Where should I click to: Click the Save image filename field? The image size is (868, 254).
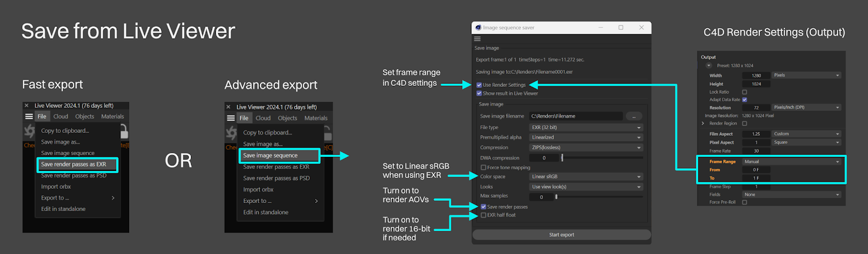click(575, 116)
